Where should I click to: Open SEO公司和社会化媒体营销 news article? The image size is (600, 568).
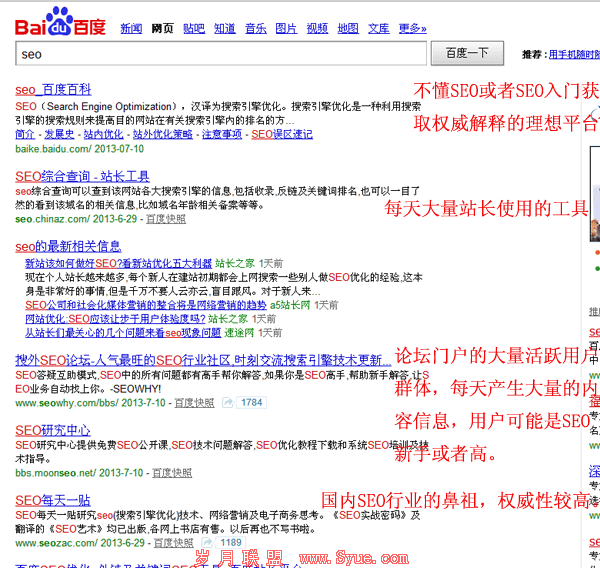pos(146,305)
